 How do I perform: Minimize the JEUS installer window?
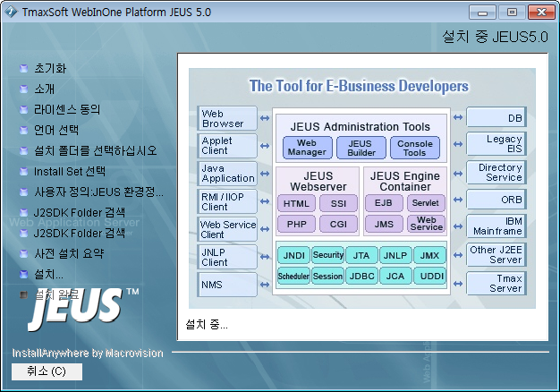[x=482, y=13]
